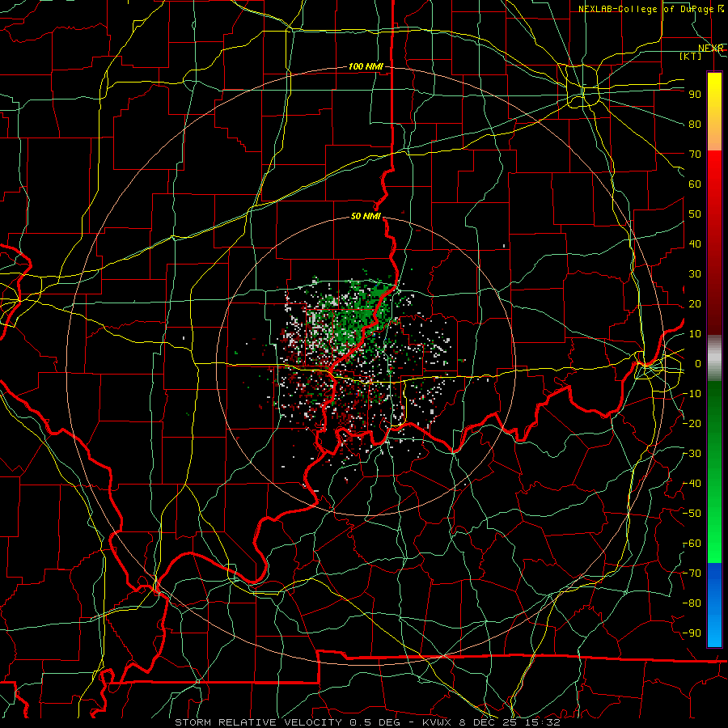Click the [KT] units label above the scale
The height and width of the screenshot is (728, 728).
pyautogui.click(x=691, y=56)
